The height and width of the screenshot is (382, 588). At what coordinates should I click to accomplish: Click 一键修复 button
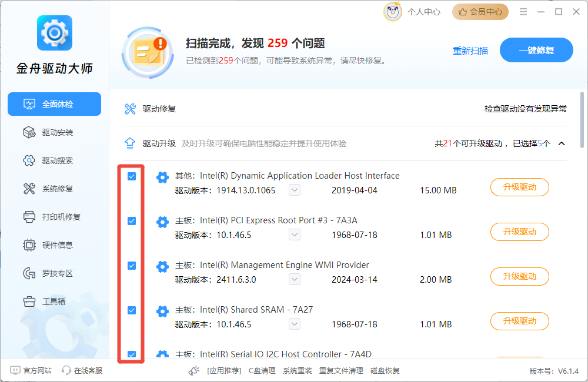536,50
